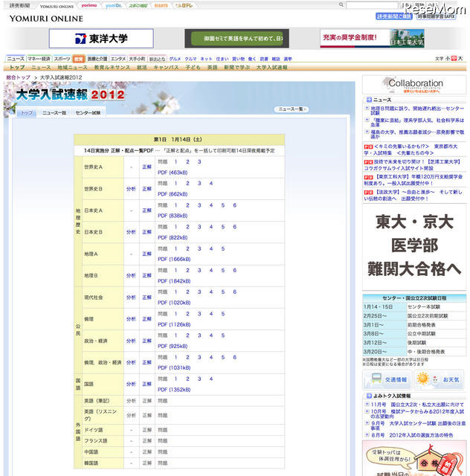Open キャンパス in the subnav
The width and height of the screenshot is (470, 476).
[x=166, y=68]
